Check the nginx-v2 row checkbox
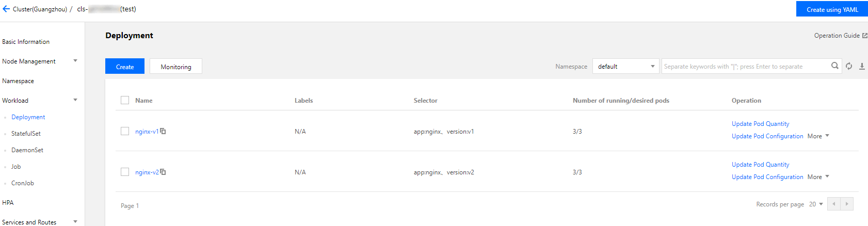Screen dimensions: 868x226 tap(125, 172)
